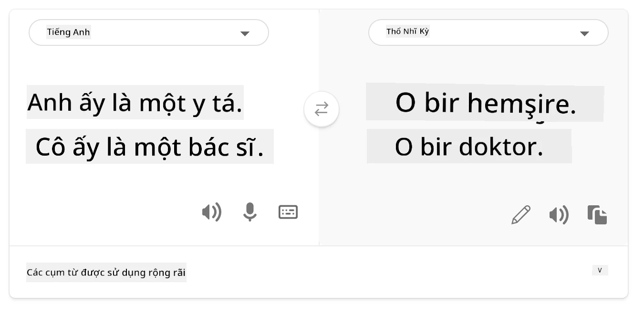This screenshot has width=644, height=317.
Task: Click the Tiếng Anh language label
Action: tap(68, 32)
